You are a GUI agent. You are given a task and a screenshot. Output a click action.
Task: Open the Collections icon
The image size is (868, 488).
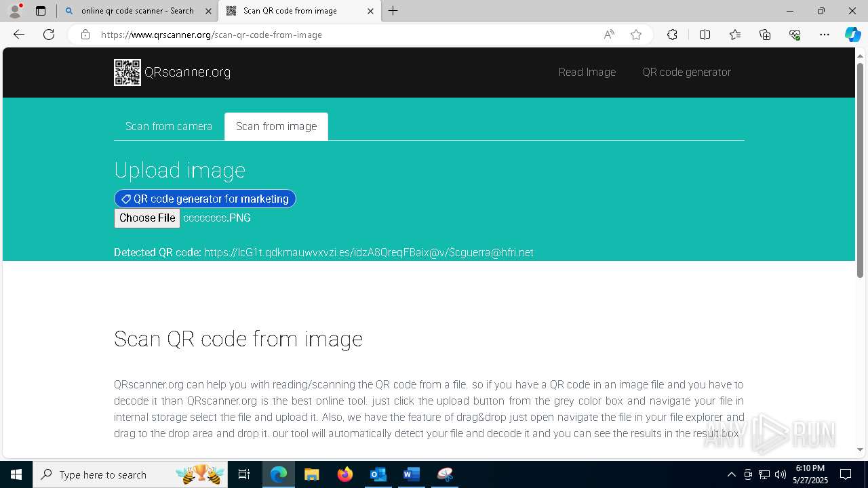(x=765, y=35)
